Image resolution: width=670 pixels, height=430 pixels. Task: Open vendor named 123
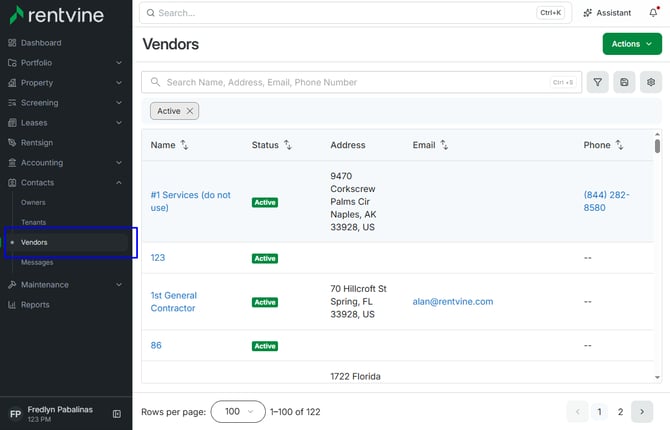coord(158,258)
